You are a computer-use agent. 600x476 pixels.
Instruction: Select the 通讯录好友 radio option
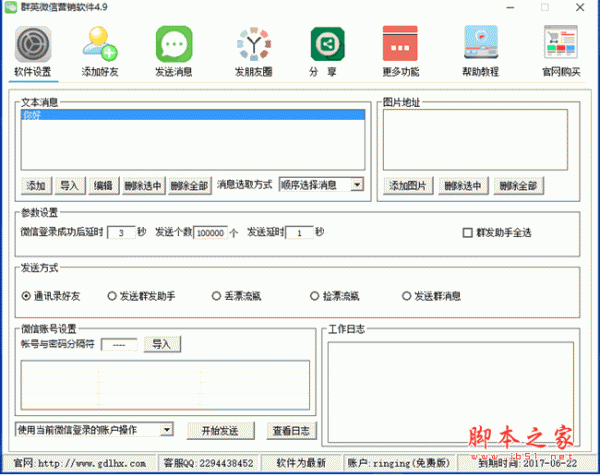(26, 296)
